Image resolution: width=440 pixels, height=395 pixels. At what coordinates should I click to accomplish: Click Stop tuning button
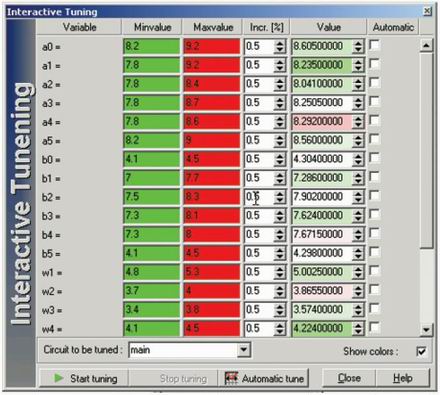click(x=173, y=378)
